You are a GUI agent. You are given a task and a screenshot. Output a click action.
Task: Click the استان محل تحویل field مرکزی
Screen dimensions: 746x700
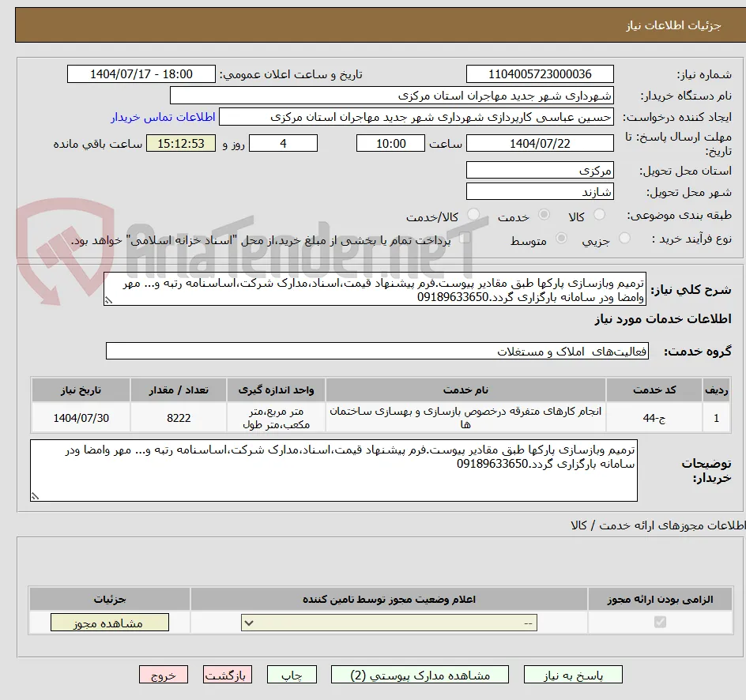click(540, 170)
